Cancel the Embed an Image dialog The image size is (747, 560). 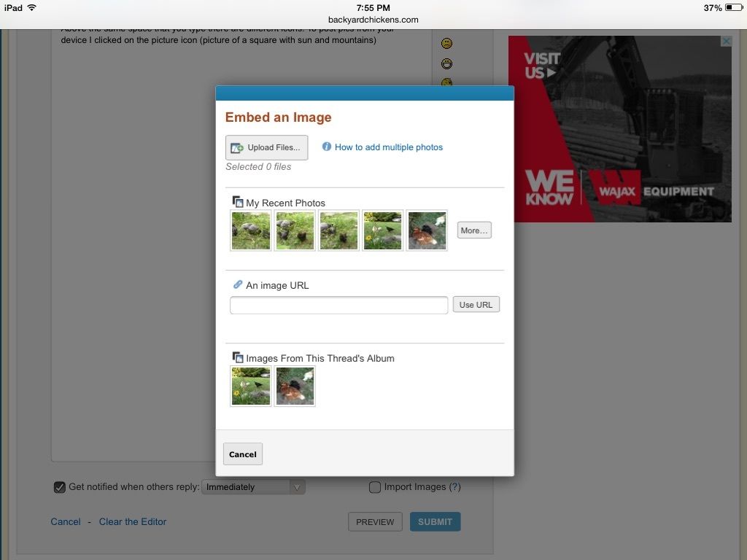[x=242, y=454]
